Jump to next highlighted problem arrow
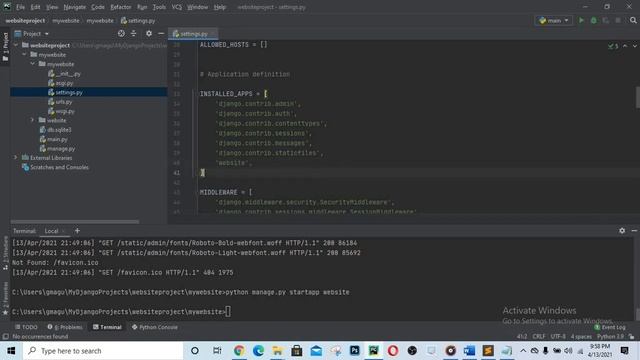Viewport: 640px width, 360px height. pos(635,46)
